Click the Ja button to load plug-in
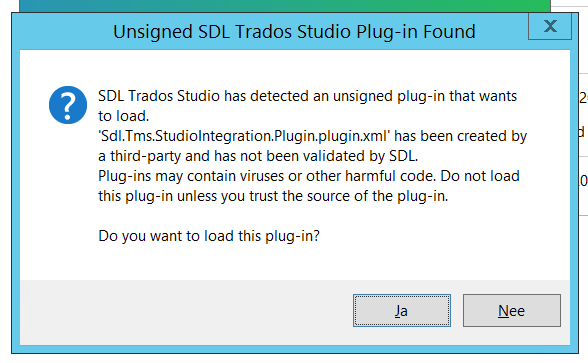The image size is (588, 363). 402,310
